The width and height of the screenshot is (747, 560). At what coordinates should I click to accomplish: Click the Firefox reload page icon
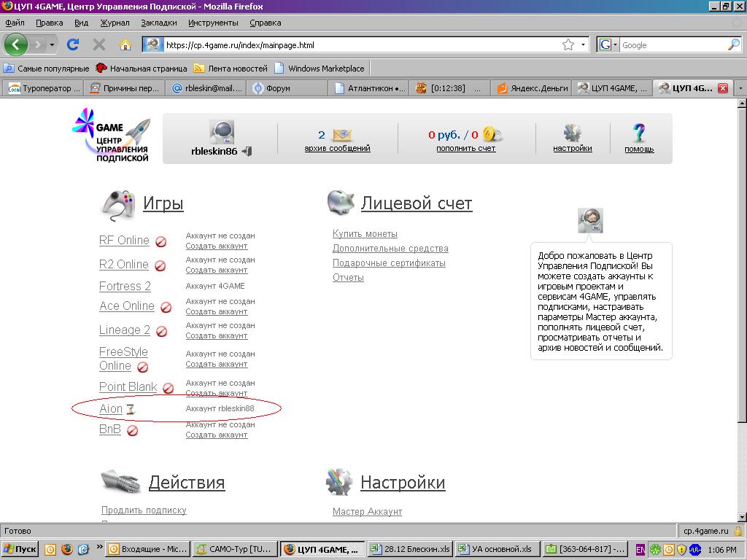pos(73,44)
